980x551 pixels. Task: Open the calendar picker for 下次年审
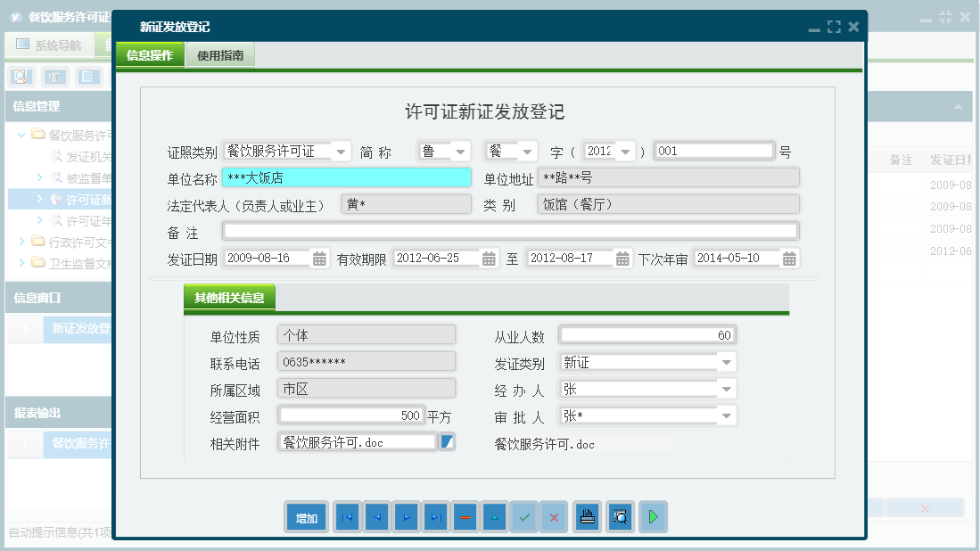[788, 258]
